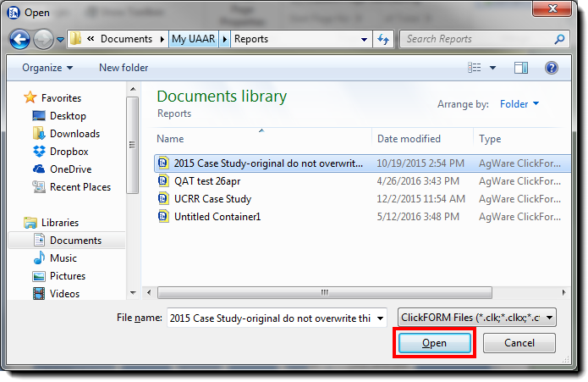Sort by the Date modified column header
This screenshot has height=382, width=588.
pos(409,139)
